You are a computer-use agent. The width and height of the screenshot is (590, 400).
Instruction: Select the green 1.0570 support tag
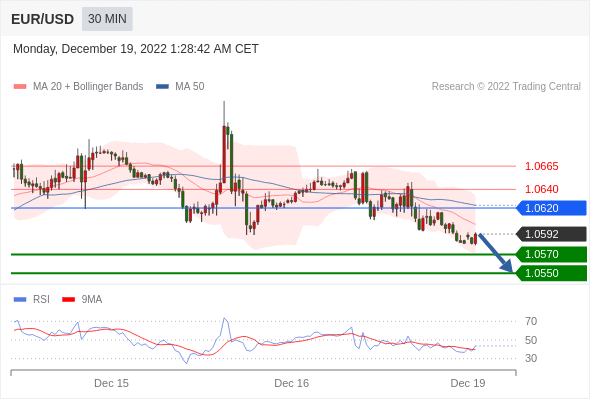click(551, 254)
